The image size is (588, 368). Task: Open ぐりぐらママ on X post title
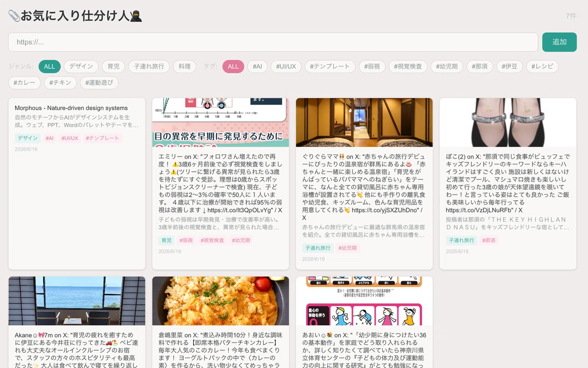click(x=364, y=187)
